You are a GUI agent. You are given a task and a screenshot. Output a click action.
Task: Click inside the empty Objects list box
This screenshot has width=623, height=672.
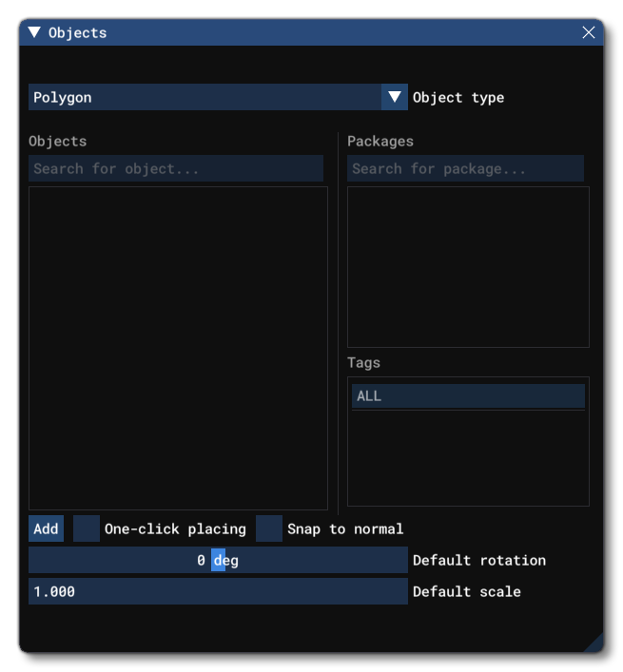[178, 347]
